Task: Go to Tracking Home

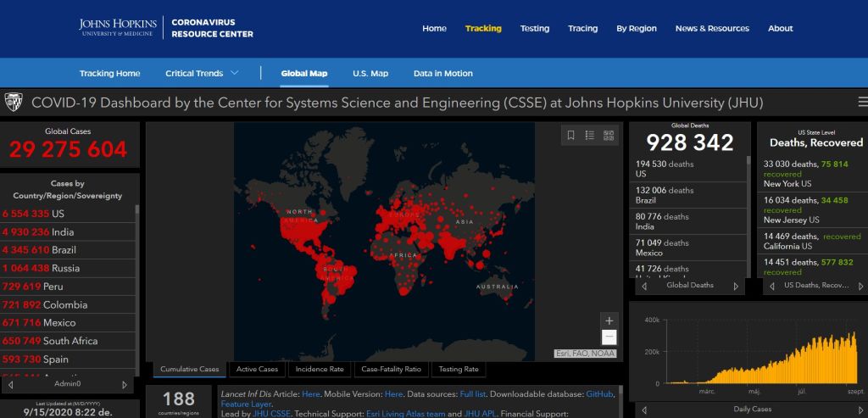Action: [109, 73]
